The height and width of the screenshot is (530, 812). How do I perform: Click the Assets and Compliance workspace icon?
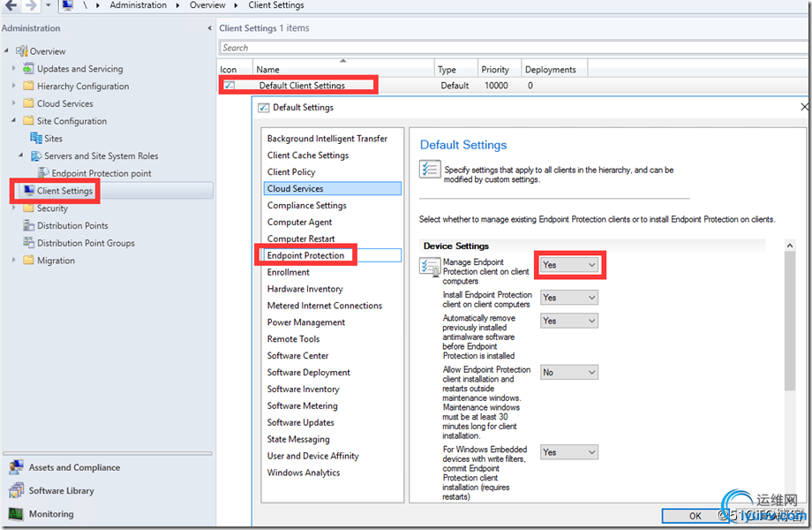click(16, 467)
